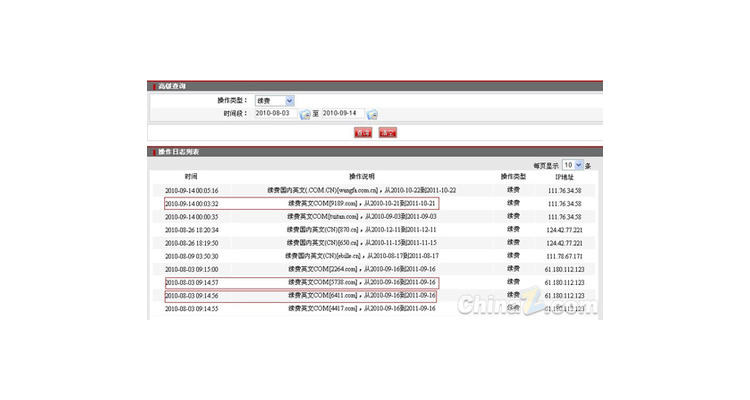The height and width of the screenshot is (400, 750).
Task: Select timestamp 2010-09-14 00:03:32
Action: (192, 204)
